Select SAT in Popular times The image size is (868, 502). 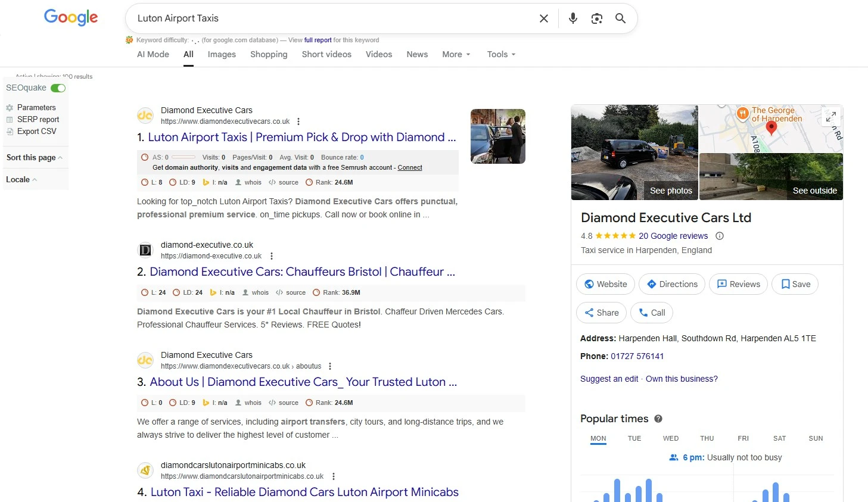point(779,438)
